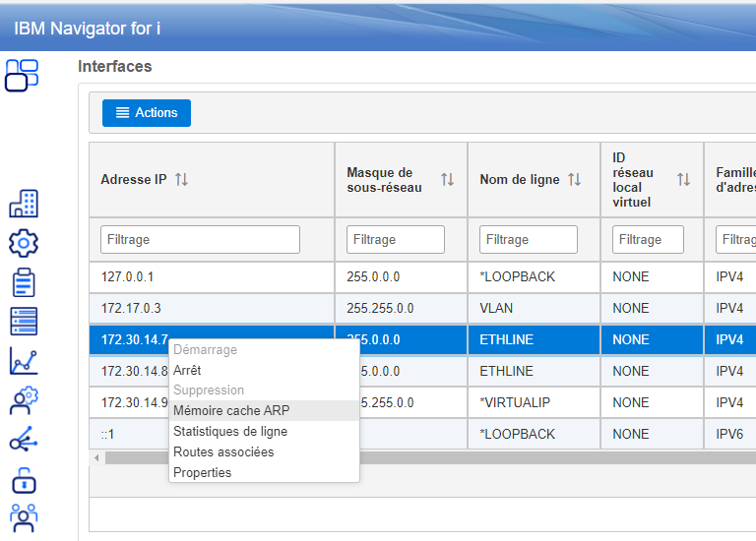Focus the Adresse IP filter field
Image resolution: width=756 pixels, height=541 pixels.
[200, 239]
